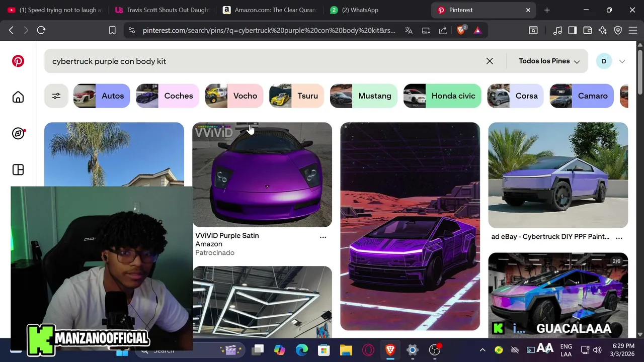Open the purple Lamborghini VViViD pin
The width and height of the screenshot is (644, 362).
click(x=262, y=174)
